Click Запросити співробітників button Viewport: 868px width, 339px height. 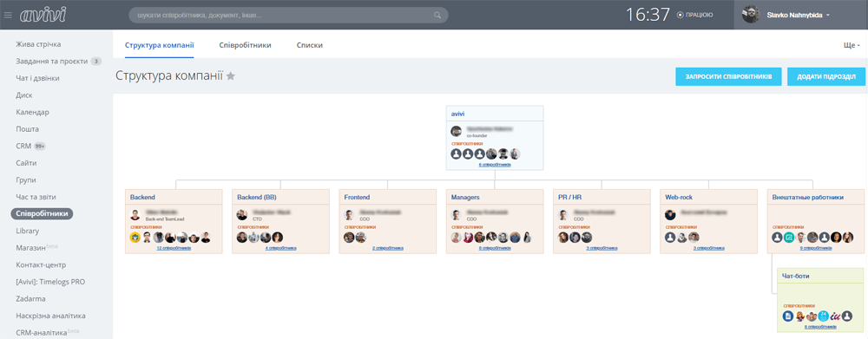click(728, 77)
